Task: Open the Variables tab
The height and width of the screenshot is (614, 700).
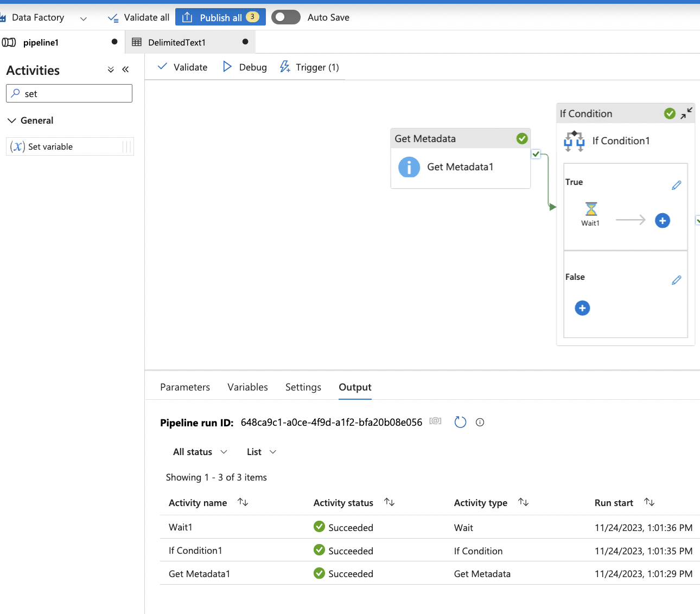Action: 247,387
